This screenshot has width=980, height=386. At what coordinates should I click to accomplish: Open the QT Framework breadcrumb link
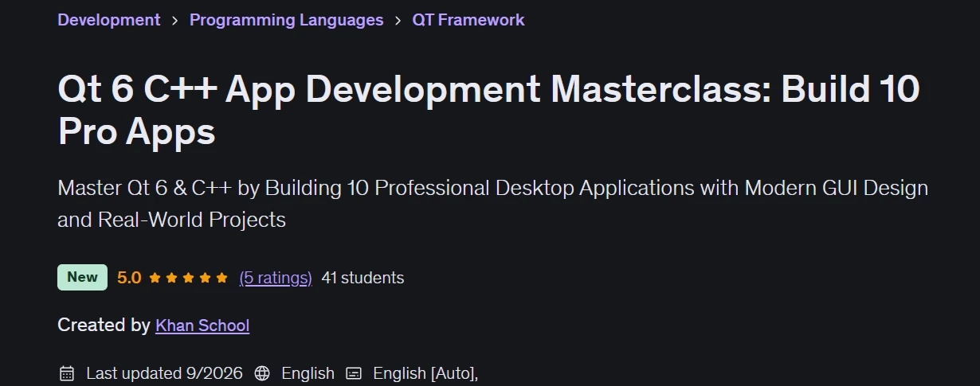pyautogui.click(x=468, y=20)
